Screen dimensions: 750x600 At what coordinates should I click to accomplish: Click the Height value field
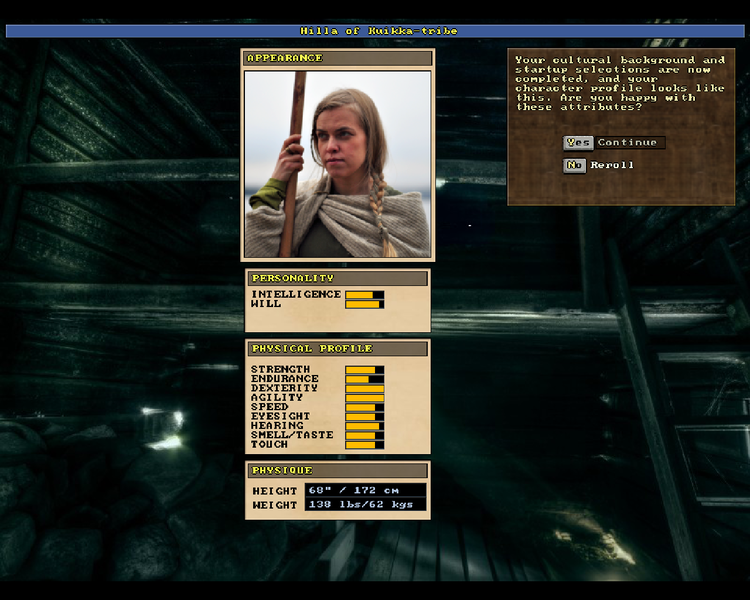(x=365, y=491)
